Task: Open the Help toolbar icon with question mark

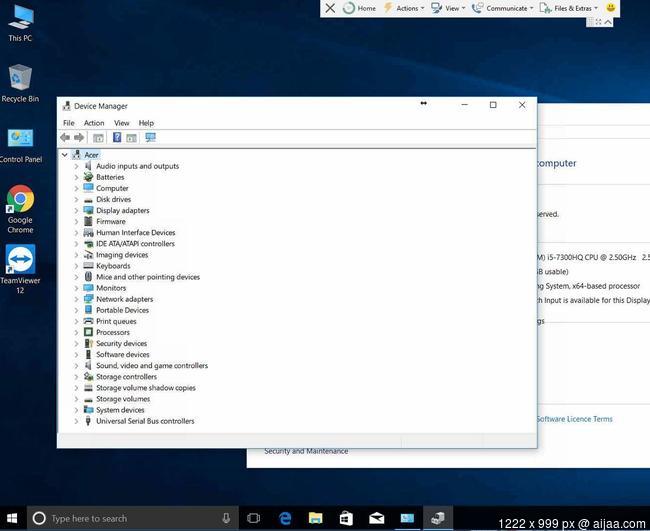Action: 117,137
